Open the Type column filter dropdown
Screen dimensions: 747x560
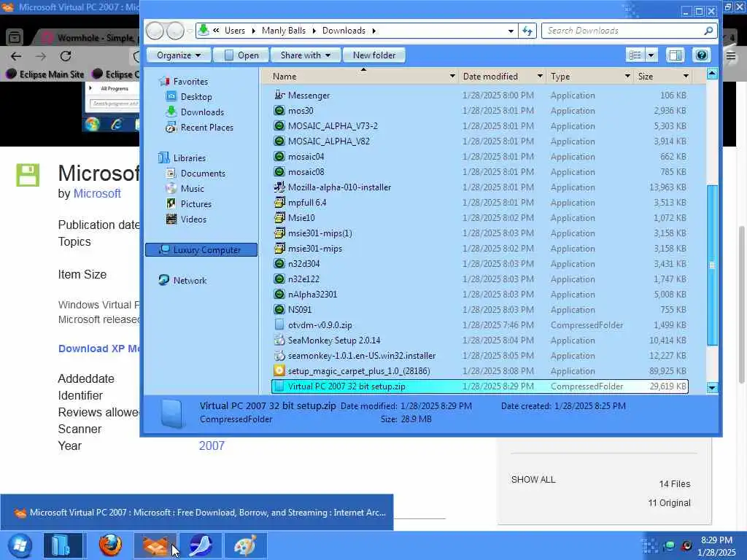click(627, 76)
